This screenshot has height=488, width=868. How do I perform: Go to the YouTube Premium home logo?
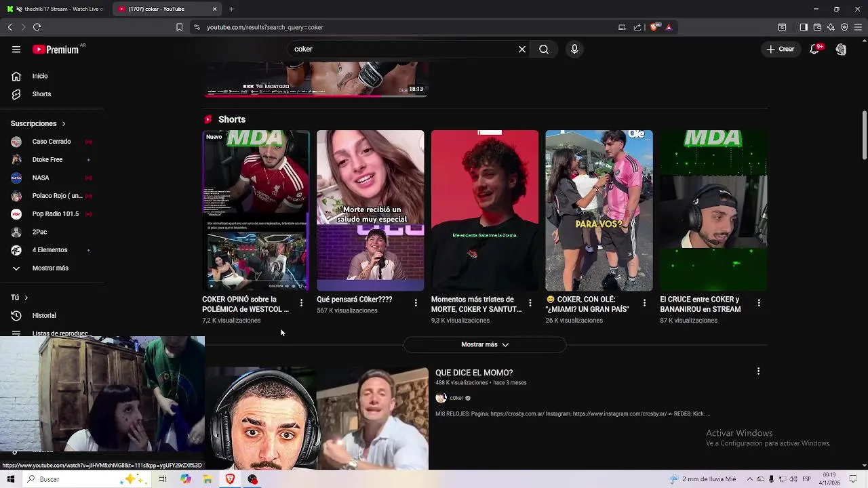click(56, 49)
